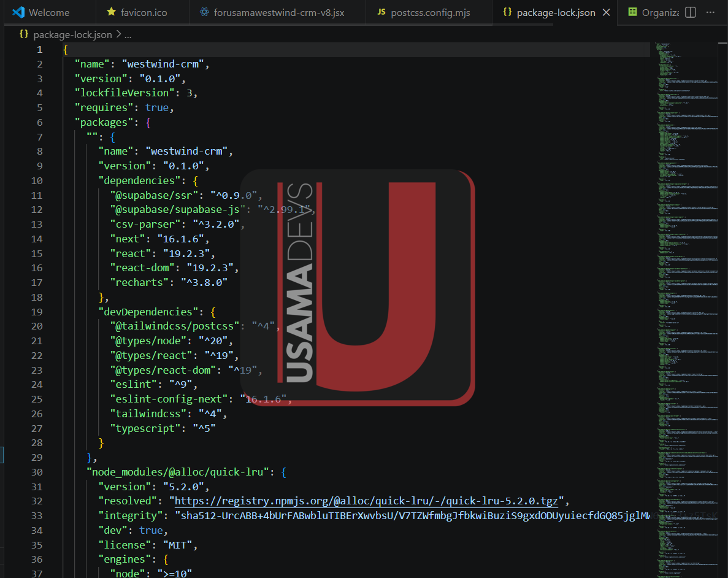Expand the breadcrumb ellipsis segment
The image size is (728, 578).
[x=128, y=35]
